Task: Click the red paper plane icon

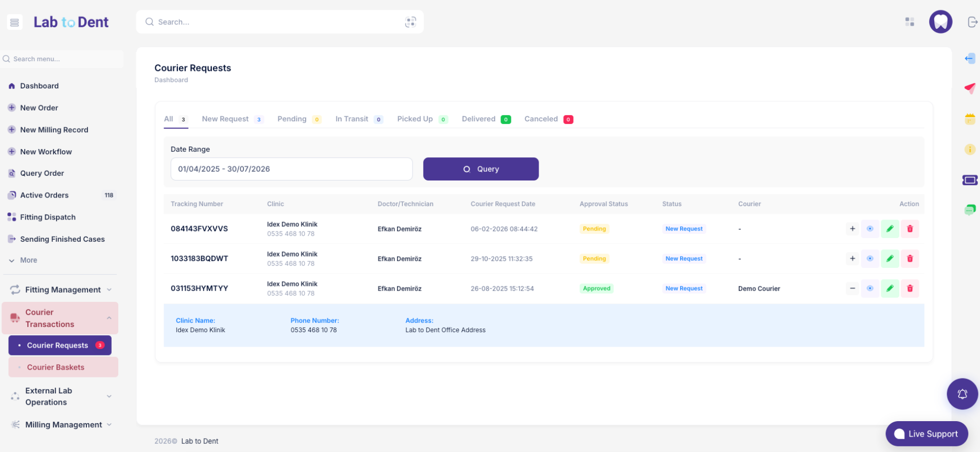Action: (x=970, y=88)
